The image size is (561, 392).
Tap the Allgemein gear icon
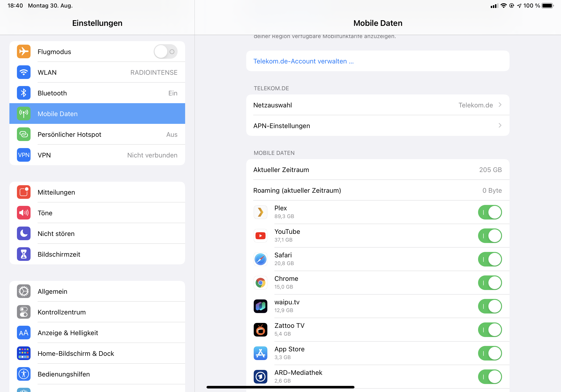tap(24, 291)
